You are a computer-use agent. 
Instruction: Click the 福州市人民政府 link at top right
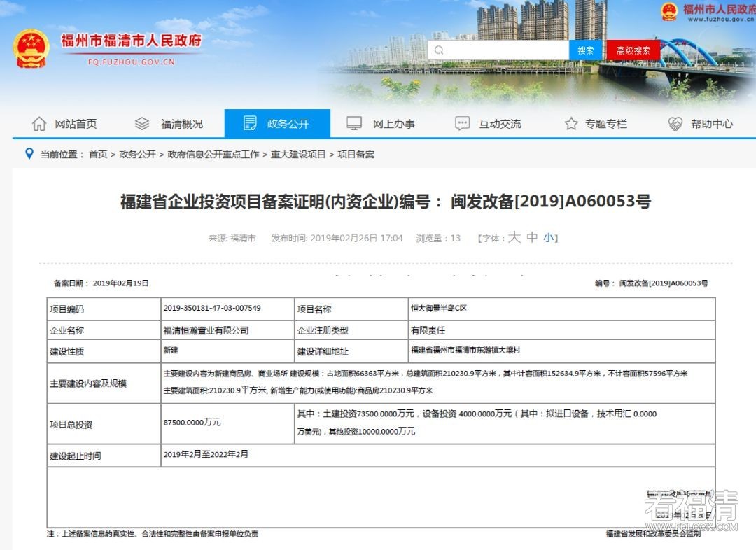click(719, 9)
